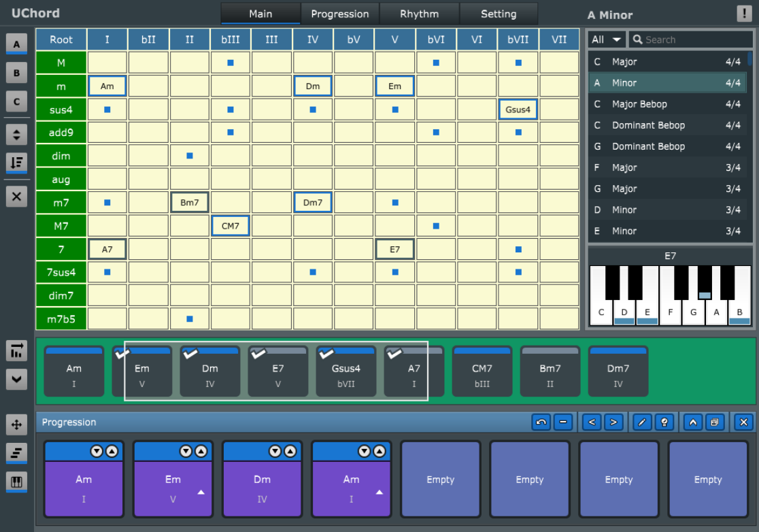Click down arrow on last Am progression slot
Image resolution: width=759 pixels, height=532 pixels.
click(x=364, y=451)
